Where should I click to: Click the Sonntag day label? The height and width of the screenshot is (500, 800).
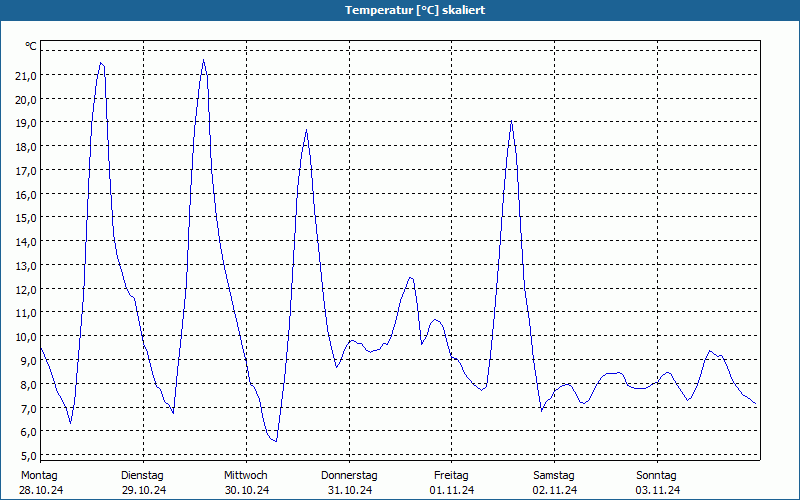[x=656, y=476]
